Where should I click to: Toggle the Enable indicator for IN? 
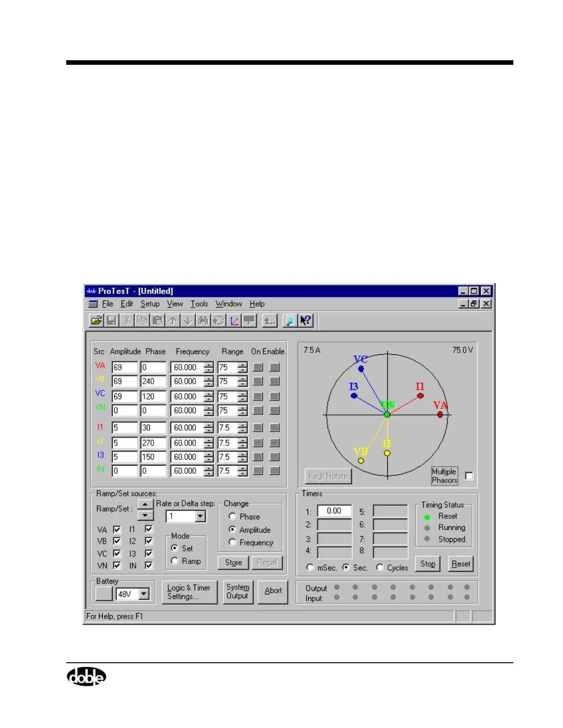pyautogui.click(x=275, y=471)
